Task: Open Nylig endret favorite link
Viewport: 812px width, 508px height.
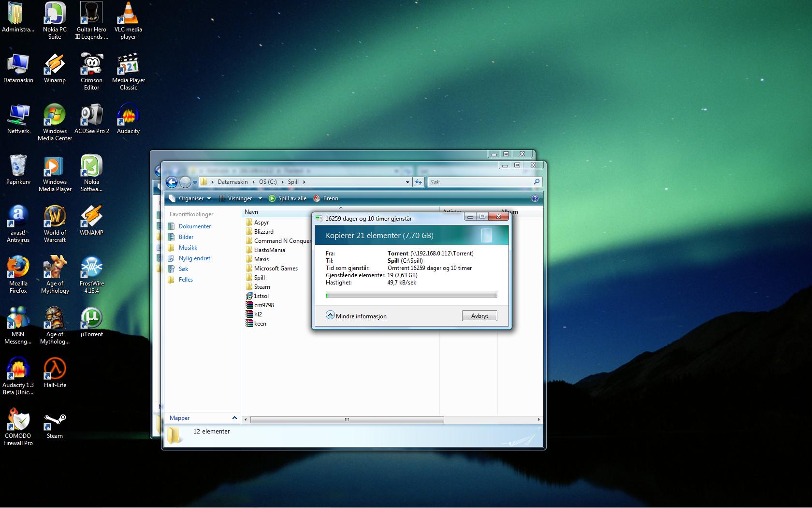Action: (194, 258)
